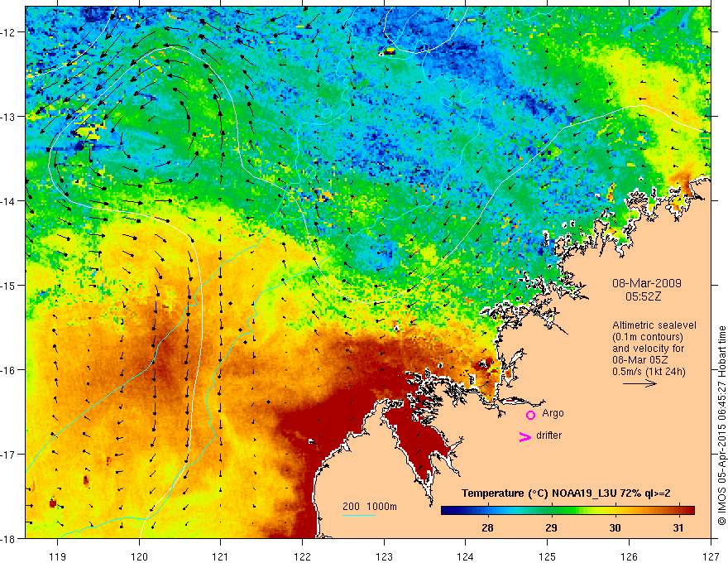Click the latitude axis label -13
This screenshot has height=563, width=728.
pos(8,117)
